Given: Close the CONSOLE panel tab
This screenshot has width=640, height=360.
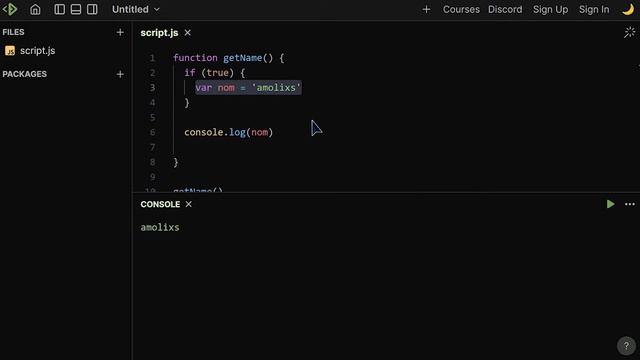Looking at the screenshot, I should 189,204.
